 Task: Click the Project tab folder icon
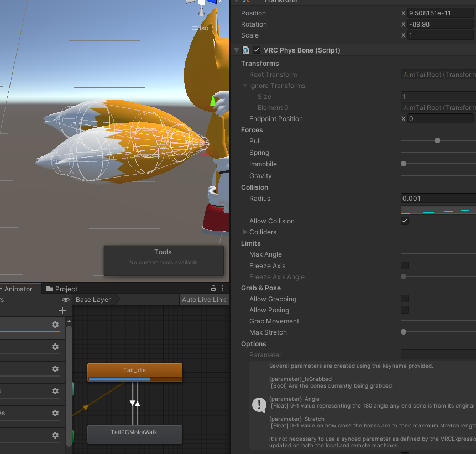pos(50,289)
